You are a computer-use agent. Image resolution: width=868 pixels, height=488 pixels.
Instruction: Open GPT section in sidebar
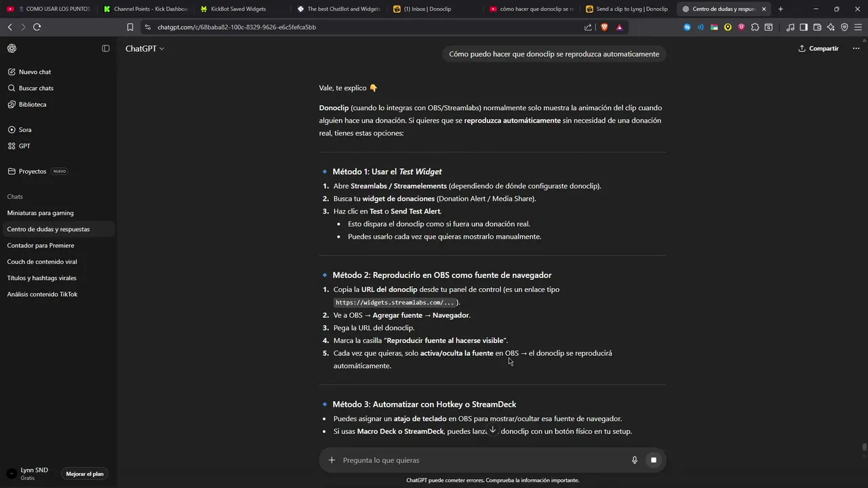24,146
